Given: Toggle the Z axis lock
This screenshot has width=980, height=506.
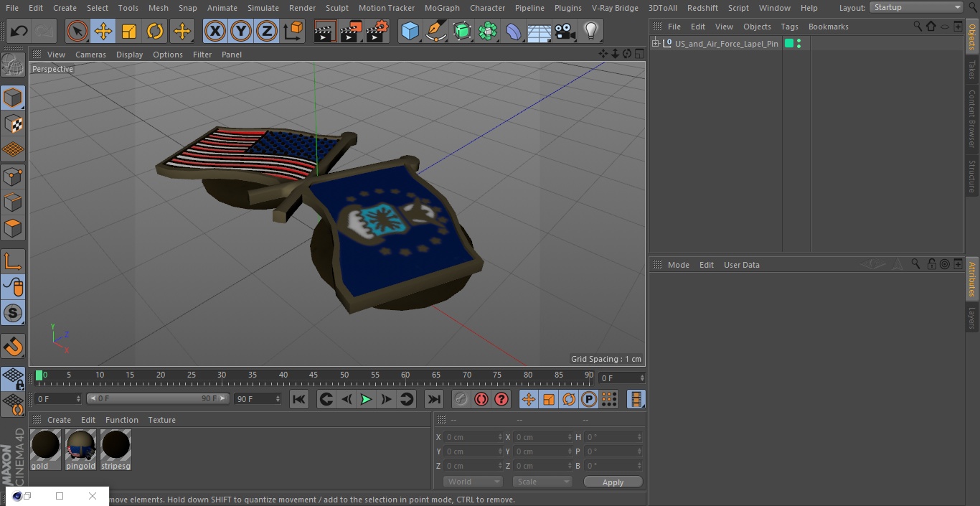Looking at the screenshot, I should pos(267,31).
